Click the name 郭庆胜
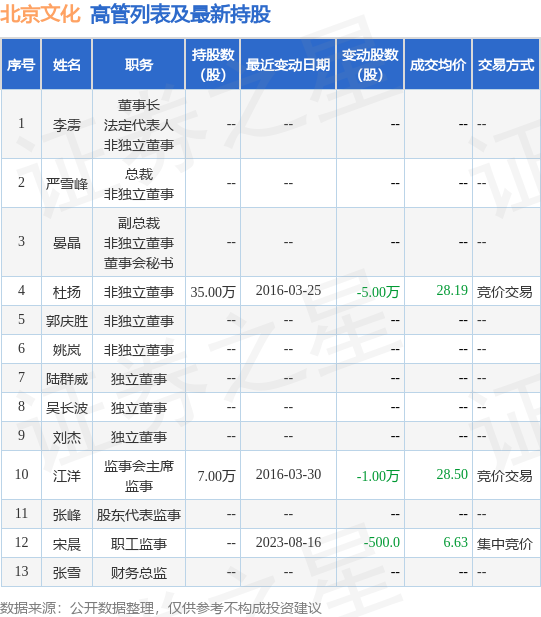The height and width of the screenshot is (617, 541). (x=67, y=321)
